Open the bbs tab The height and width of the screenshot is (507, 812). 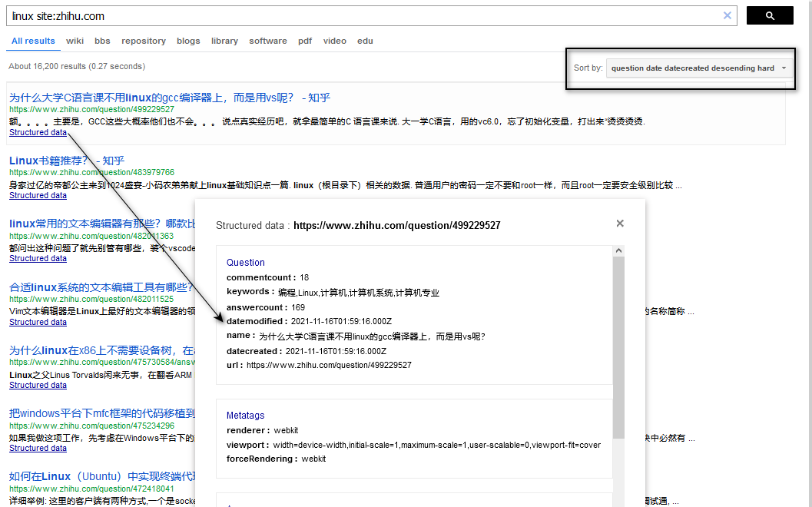pos(103,41)
